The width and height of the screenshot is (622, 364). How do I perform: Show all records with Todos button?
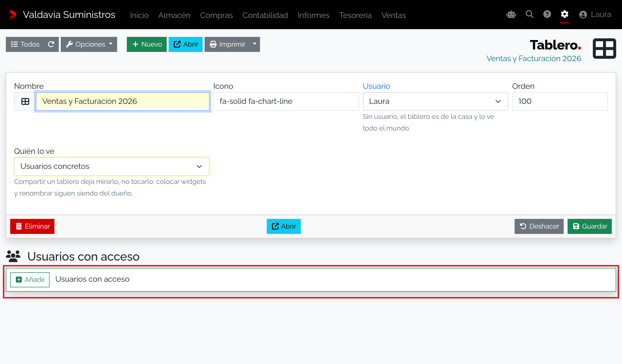tap(25, 44)
